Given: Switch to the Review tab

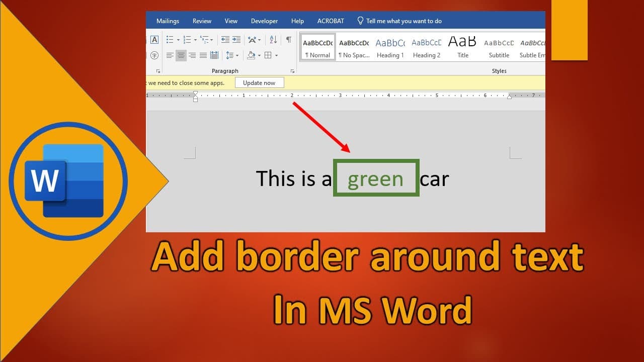Looking at the screenshot, I should click(x=202, y=21).
